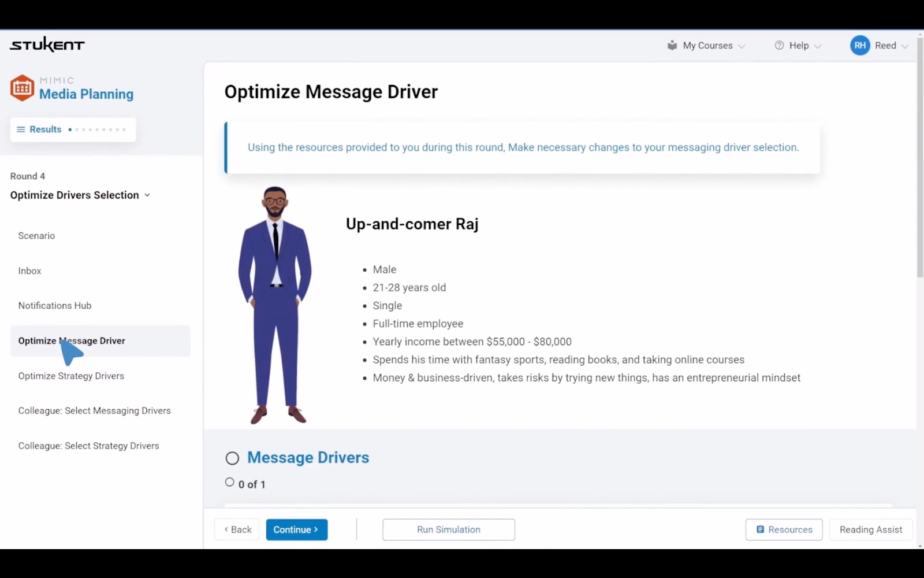Image resolution: width=924 pixels, height=578 pixels.
Task: Click the Results hamburger menu icon
Action: tap(21, 129)
